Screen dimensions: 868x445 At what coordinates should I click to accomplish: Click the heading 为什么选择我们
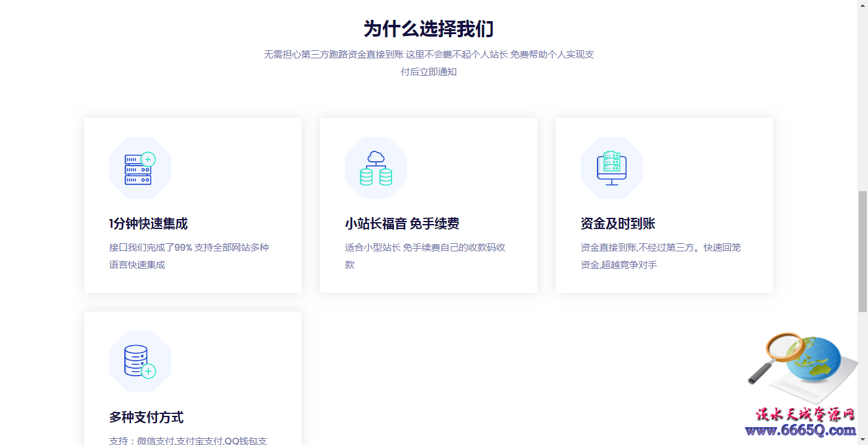(x=429, y=29)
